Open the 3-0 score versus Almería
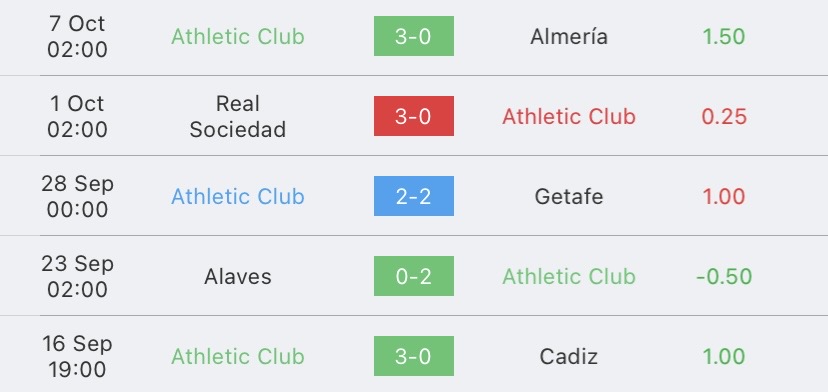The image size is (828, 392). pyautogui.click(x=413, y=36)
